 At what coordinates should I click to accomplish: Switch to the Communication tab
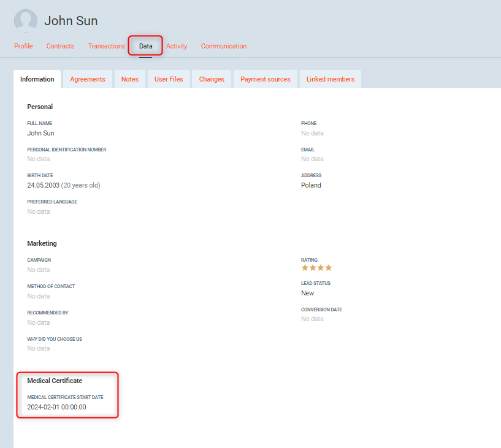224,46
